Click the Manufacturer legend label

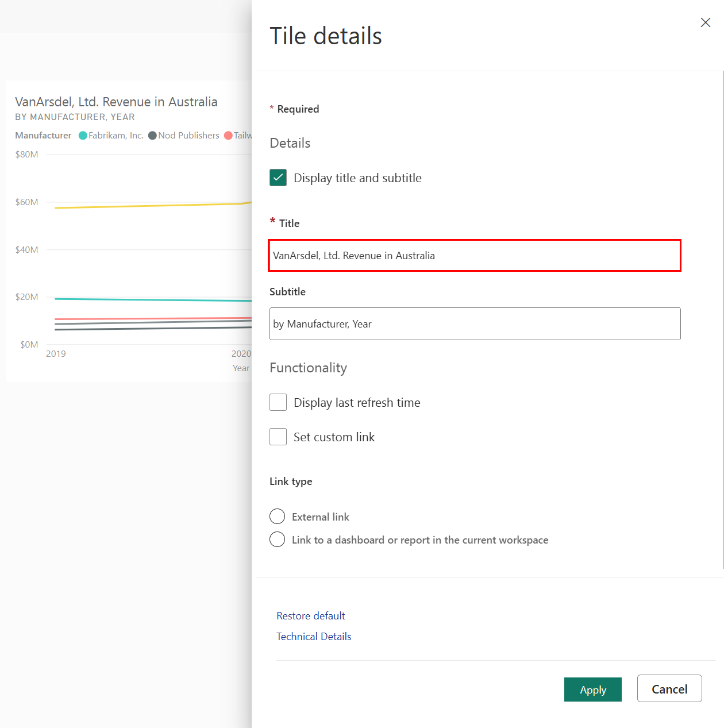43,135
